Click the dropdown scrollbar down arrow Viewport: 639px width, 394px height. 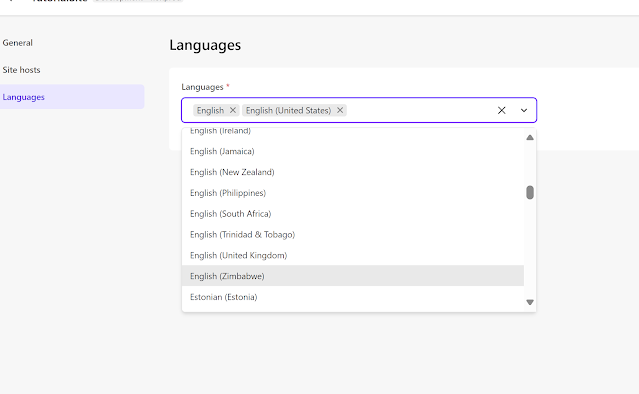pos(530,302)
